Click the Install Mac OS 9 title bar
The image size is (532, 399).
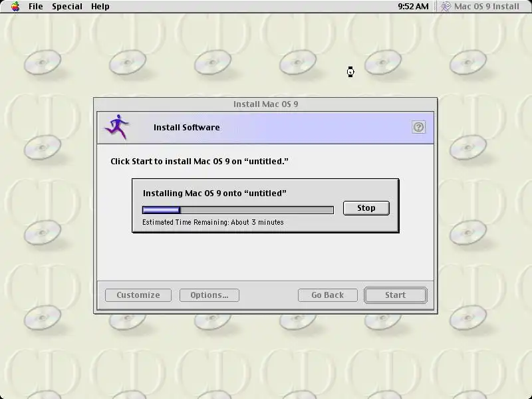point(265,104)
